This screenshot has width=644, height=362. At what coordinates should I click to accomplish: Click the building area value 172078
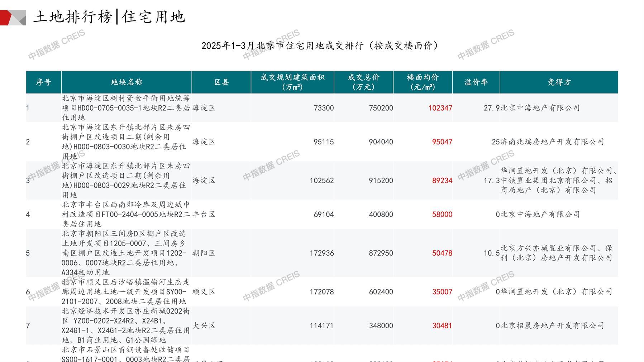321,292
